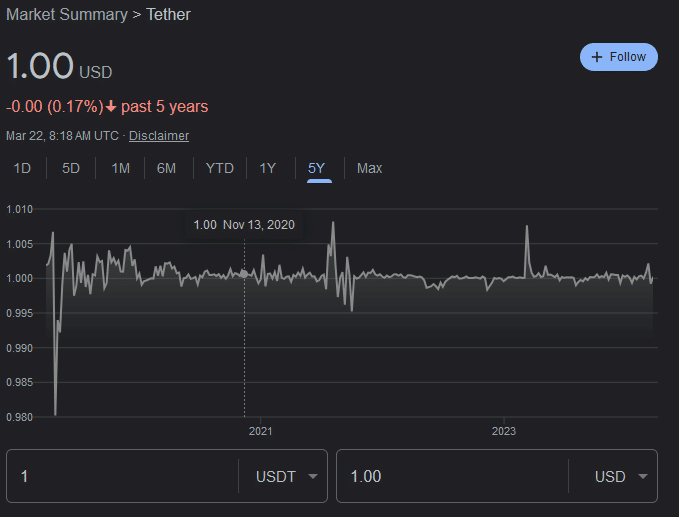This screenshot has width=679, height=517.
Task: Select the 6M time range
Action: coord(166,168)
